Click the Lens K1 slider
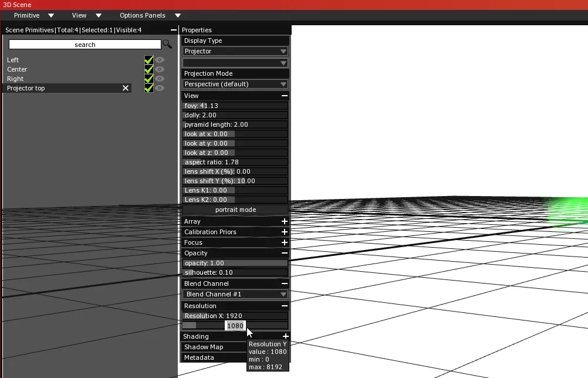This screenshot has width=588, height=378. coord(235,190)
